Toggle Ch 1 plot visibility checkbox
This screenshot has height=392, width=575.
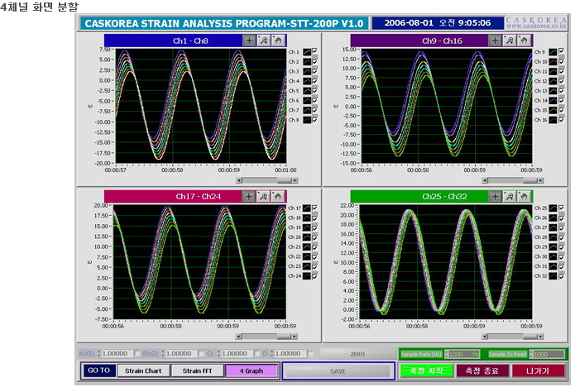coord(314,51)
